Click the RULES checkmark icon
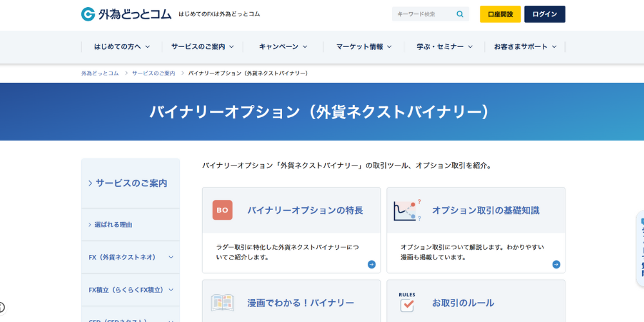 pos(407,302)
